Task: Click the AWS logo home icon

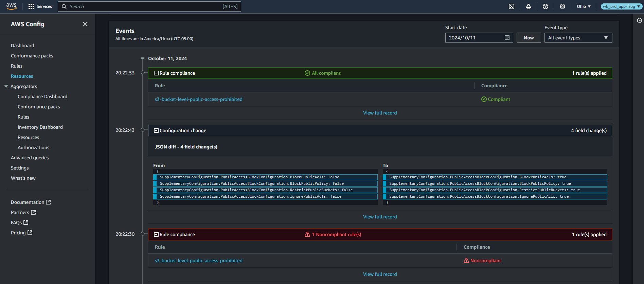Action: point(11,6)
